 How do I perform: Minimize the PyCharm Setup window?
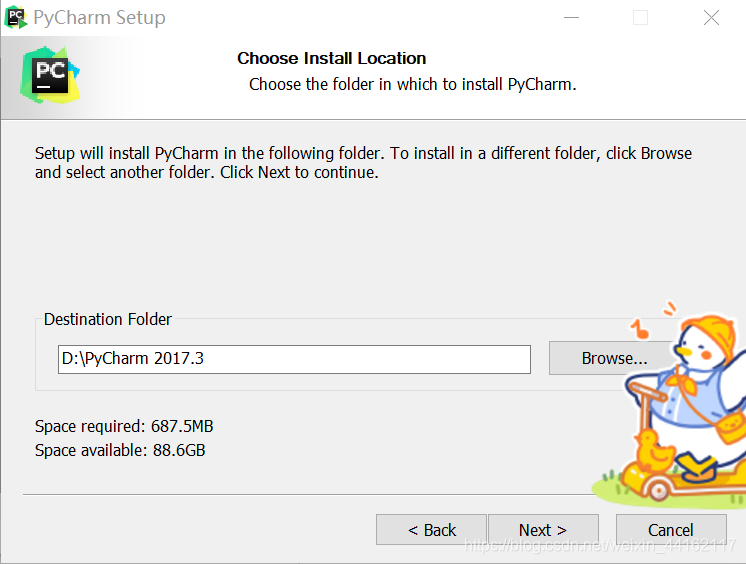(571, 18)
